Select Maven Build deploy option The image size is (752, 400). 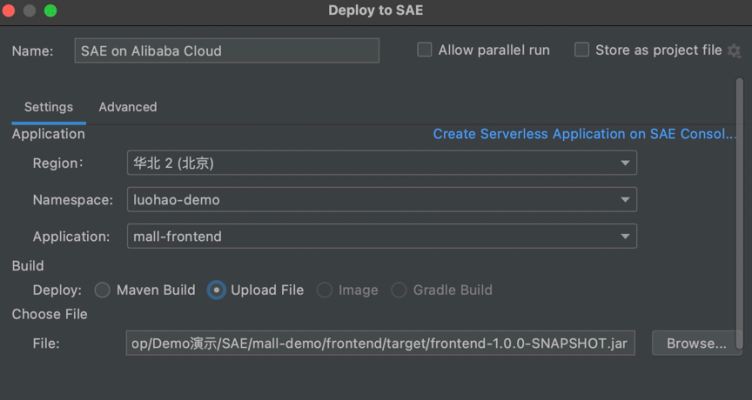[102, 290]
